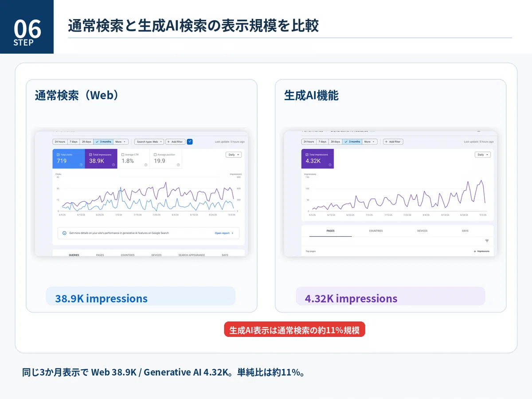Screen dimensions: 532x399
Task: Open the Daily dropdown in generative AI panel
Action: pos(483,155)
